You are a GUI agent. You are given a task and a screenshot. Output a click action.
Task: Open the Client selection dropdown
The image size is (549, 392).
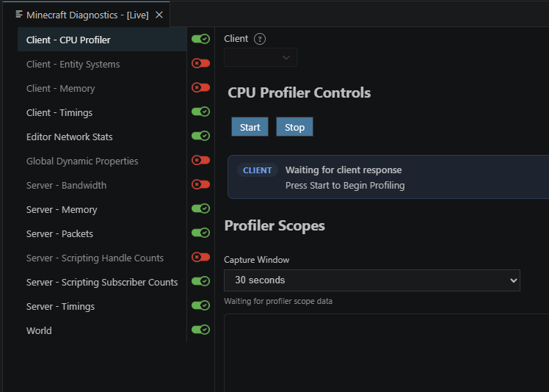coord(261,57)
